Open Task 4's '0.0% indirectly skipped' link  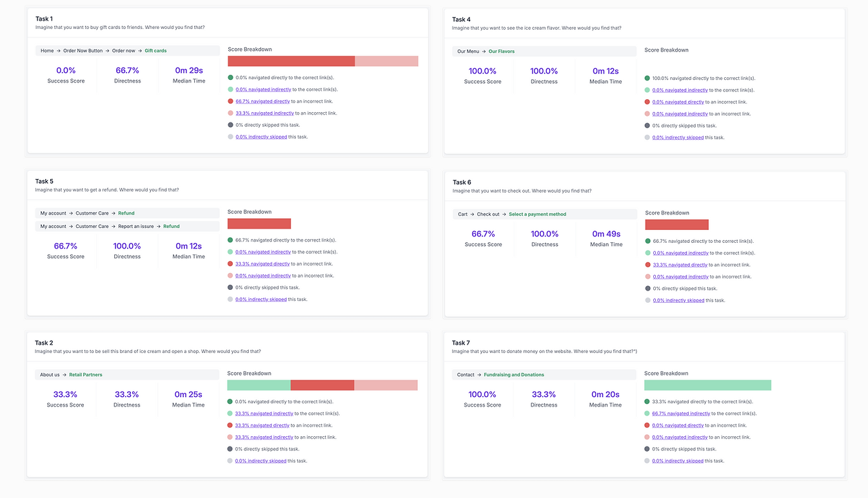[x=678, y=137]
